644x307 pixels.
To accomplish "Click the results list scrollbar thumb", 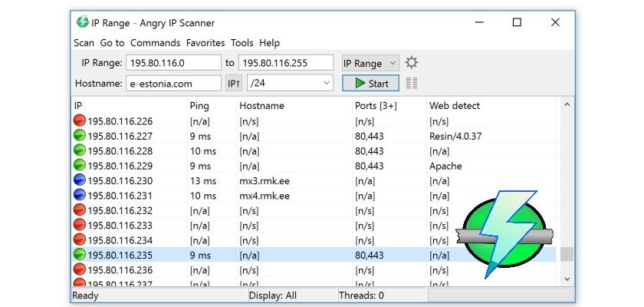I will [567, 254].
